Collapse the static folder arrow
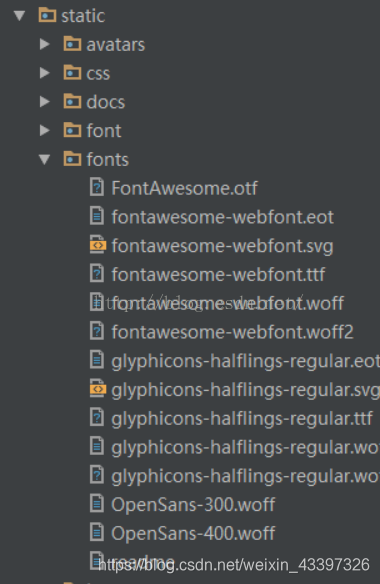 coord(19,16)
